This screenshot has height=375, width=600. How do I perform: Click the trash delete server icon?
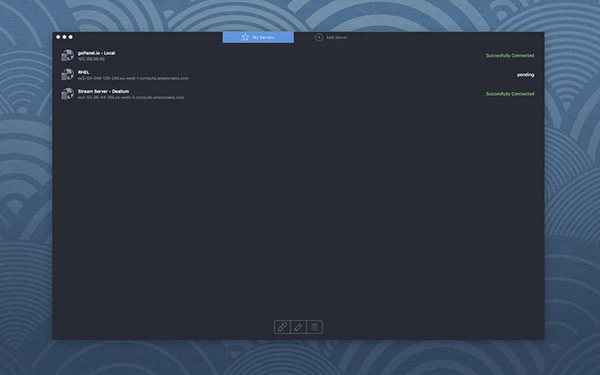(x=315, y=327)
